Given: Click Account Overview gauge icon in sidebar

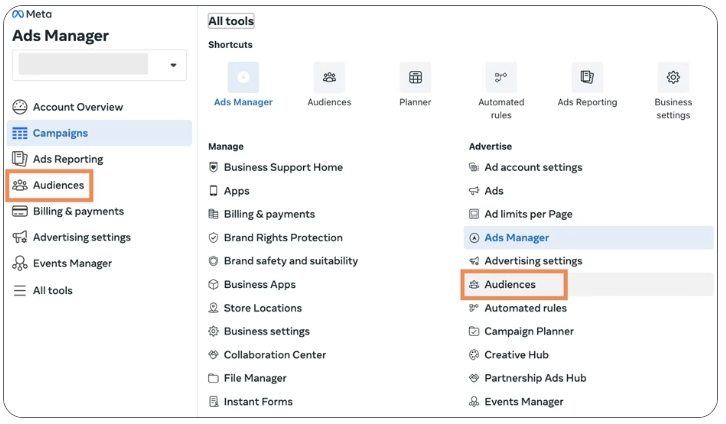Looking at the screenshot, I should coord(19,107).
